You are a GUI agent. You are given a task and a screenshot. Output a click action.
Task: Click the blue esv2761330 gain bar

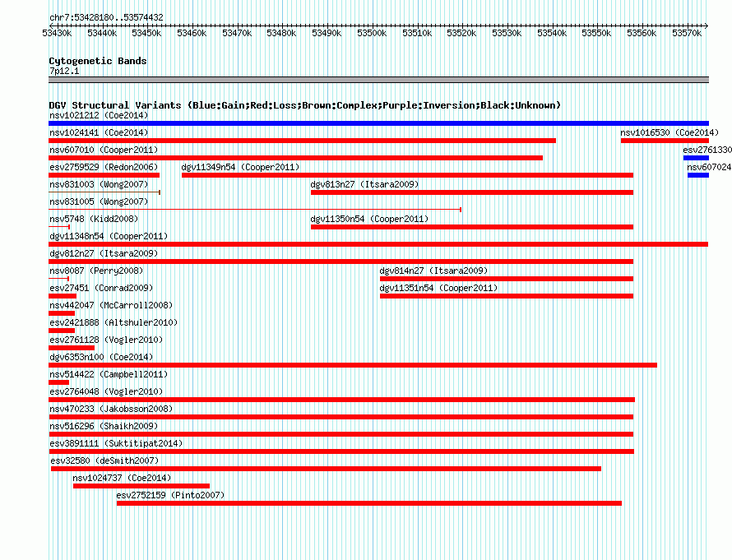point(696,158)
